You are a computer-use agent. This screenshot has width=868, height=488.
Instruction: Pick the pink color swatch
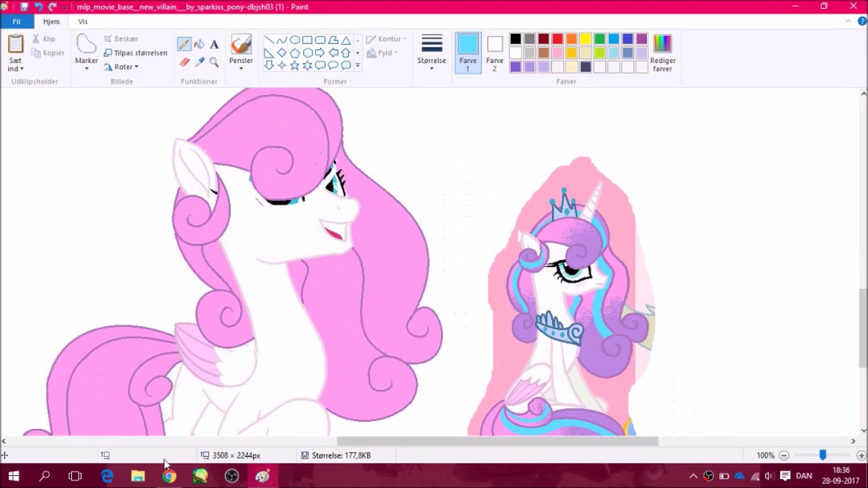pos(557,53)
